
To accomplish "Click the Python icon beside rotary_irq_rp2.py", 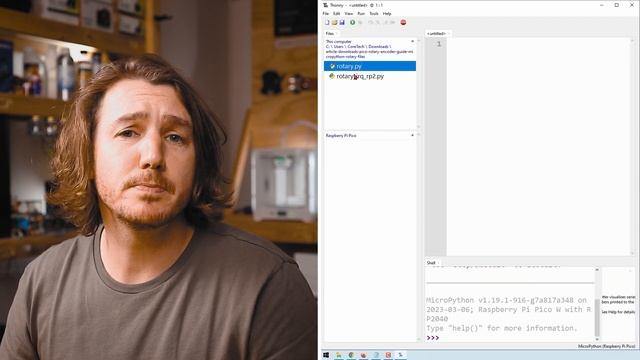I will point(332,76).
